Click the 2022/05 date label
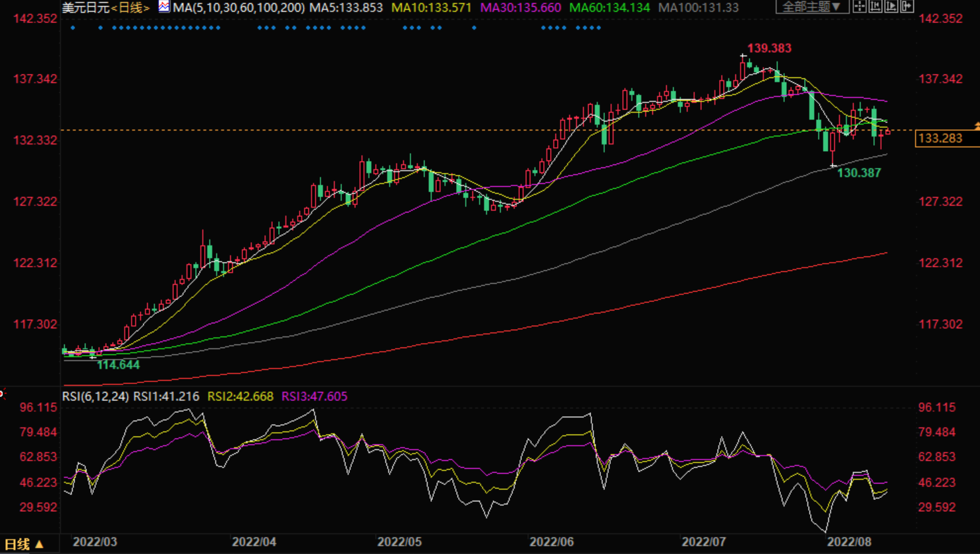Viewport: 980px width, 554px height. 399,542
